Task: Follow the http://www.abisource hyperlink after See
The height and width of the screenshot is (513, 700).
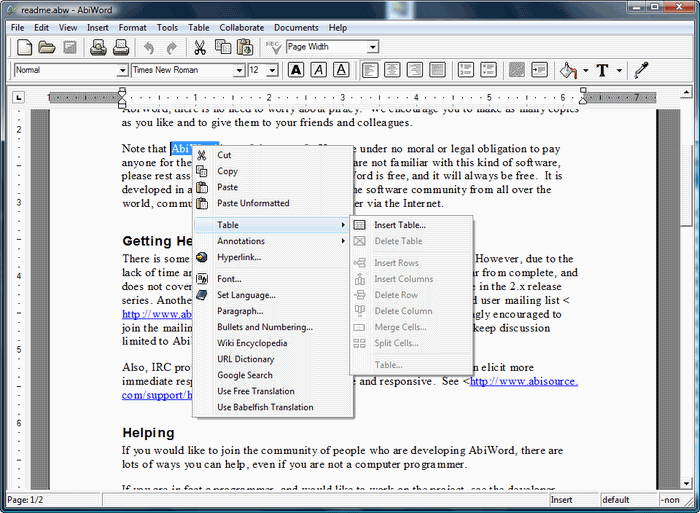Action: [524, 381]
